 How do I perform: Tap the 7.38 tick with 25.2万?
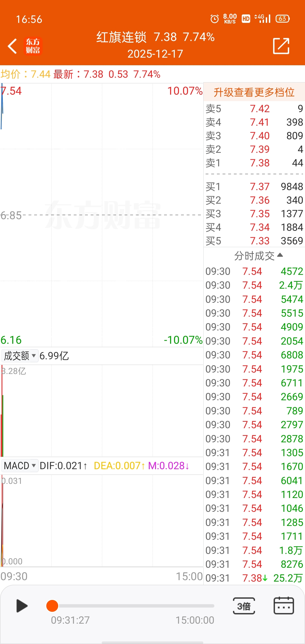pos(254,578)
